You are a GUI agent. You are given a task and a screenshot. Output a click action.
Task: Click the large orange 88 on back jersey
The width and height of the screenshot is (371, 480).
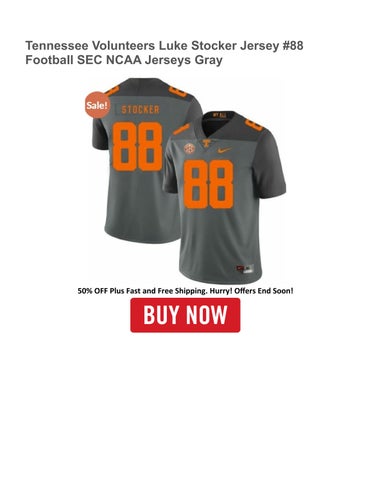point(137,146)
